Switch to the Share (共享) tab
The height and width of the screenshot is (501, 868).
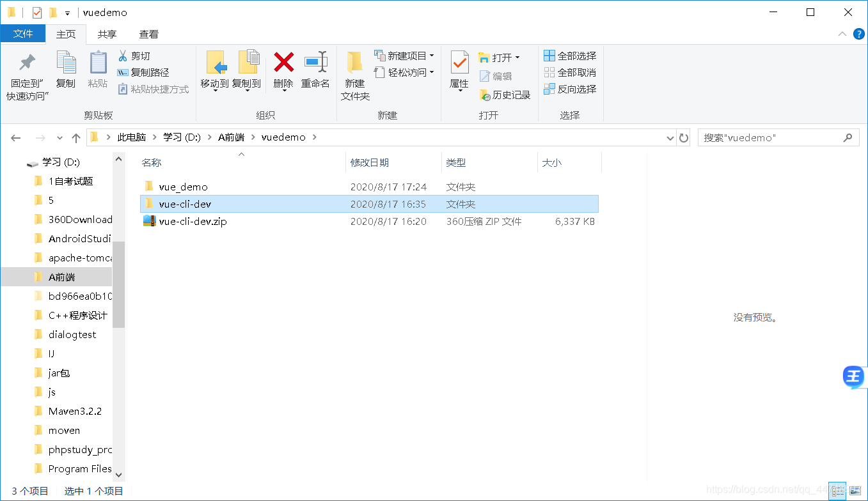[107, 34]
